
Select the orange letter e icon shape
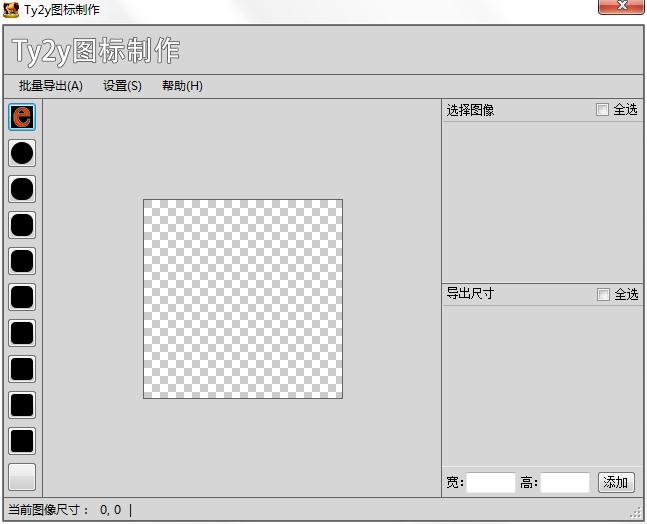pyautogui.click(x=22, y=117)
